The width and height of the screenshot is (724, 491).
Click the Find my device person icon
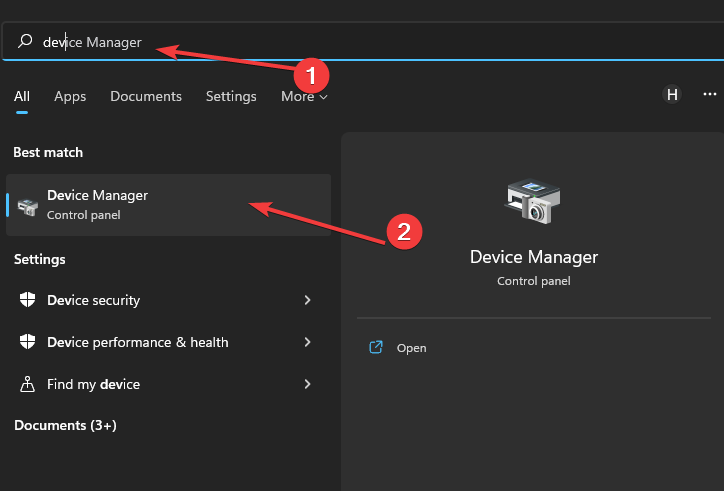click(x=28, y=384)
